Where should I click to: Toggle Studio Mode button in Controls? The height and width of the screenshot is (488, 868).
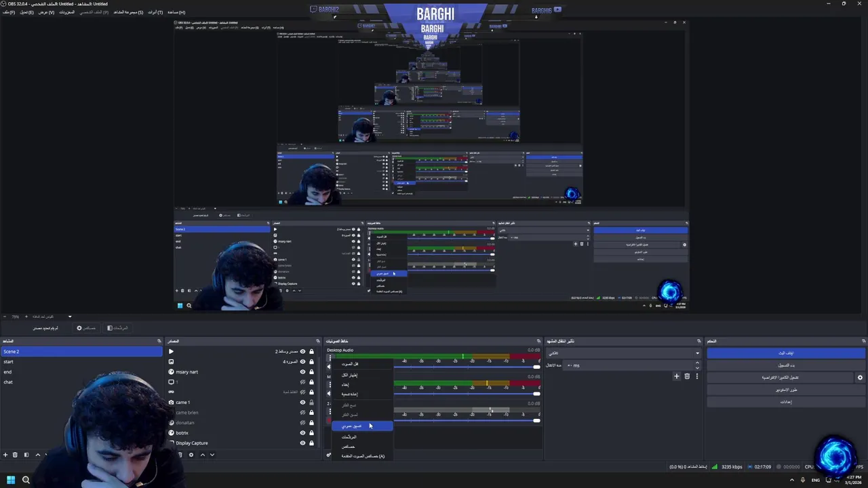pyautogui.click(x=786, y=390)
